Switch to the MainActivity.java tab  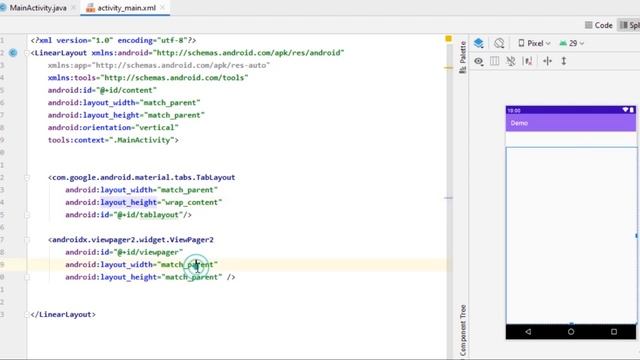pos(38,8)
